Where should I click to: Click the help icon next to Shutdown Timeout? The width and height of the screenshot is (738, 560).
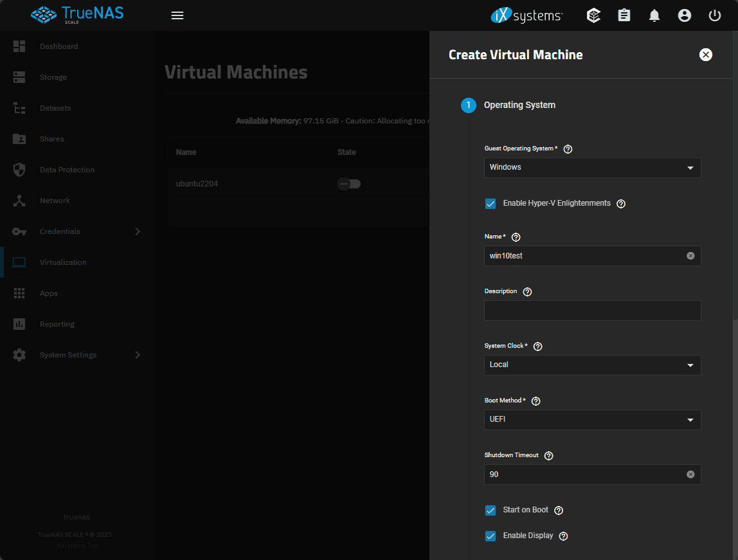(x=548, y=456)
